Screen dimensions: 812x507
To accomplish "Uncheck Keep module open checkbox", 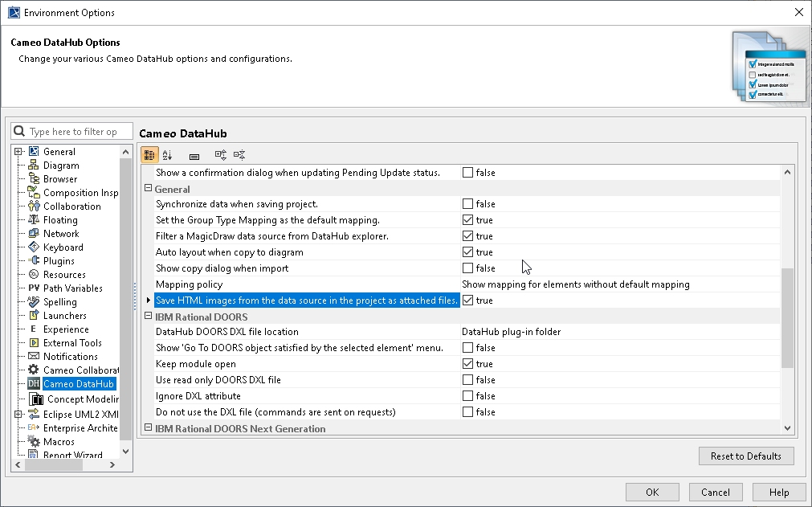I will coord(468,364).
